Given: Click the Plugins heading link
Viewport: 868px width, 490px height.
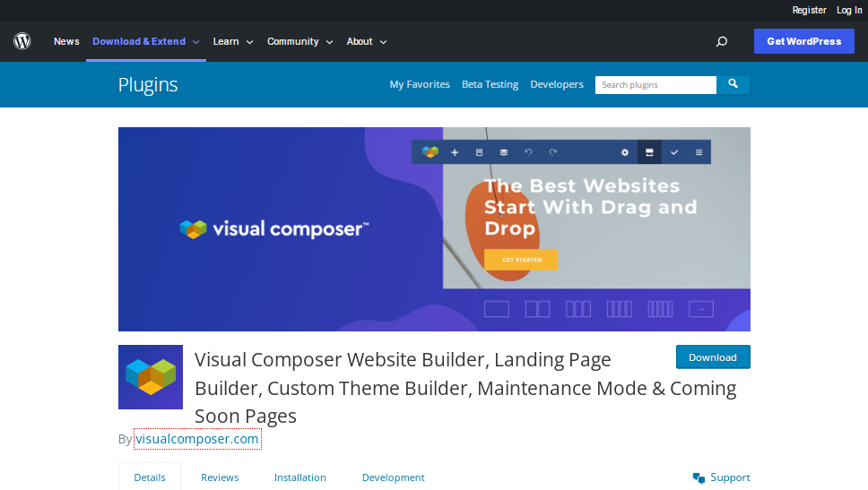Looking at the screenshot, I should 148,84.
